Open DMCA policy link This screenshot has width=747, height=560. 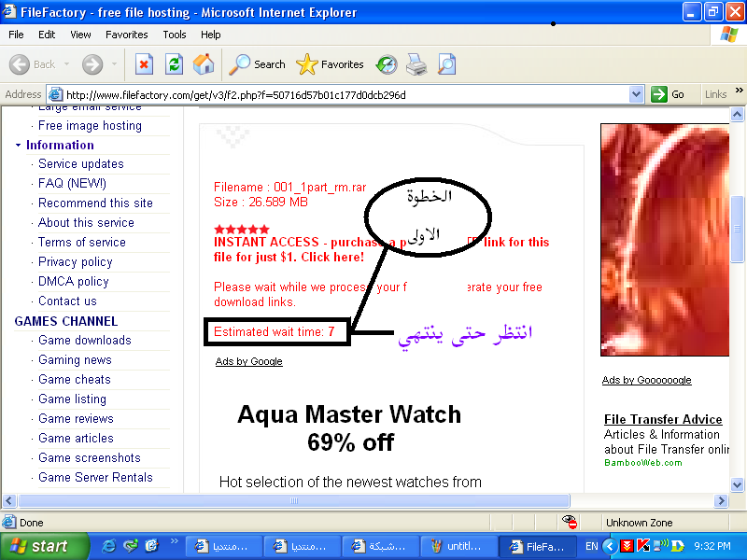pos(74,282)
